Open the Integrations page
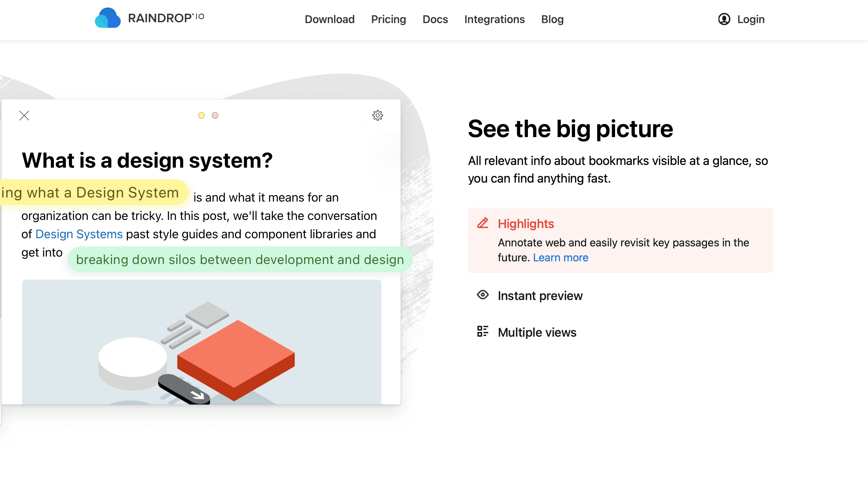 point(494,19)
